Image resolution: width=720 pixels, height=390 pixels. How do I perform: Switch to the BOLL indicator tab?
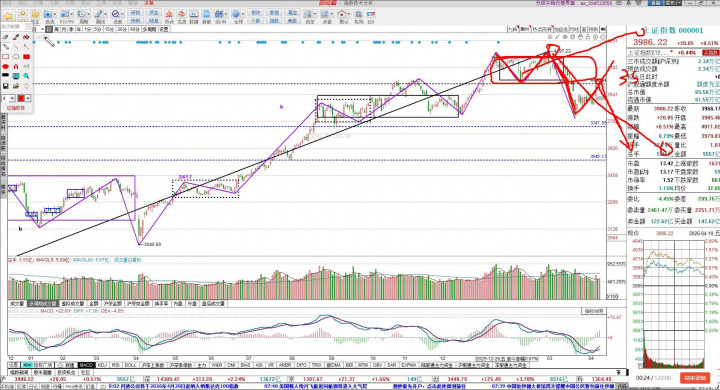[x=131, y=365]
